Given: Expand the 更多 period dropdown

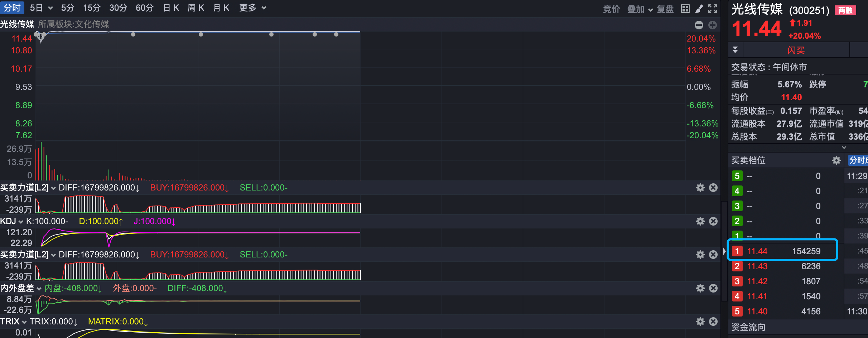Looking at the screenshot, I should [252, 8].
